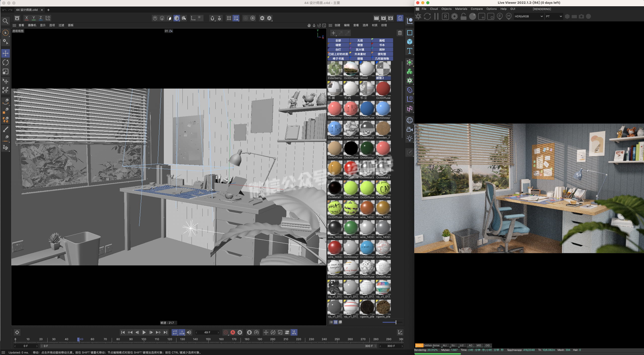
Task: Open the Materials menu in Live Viewer
Action: (461, 9)
